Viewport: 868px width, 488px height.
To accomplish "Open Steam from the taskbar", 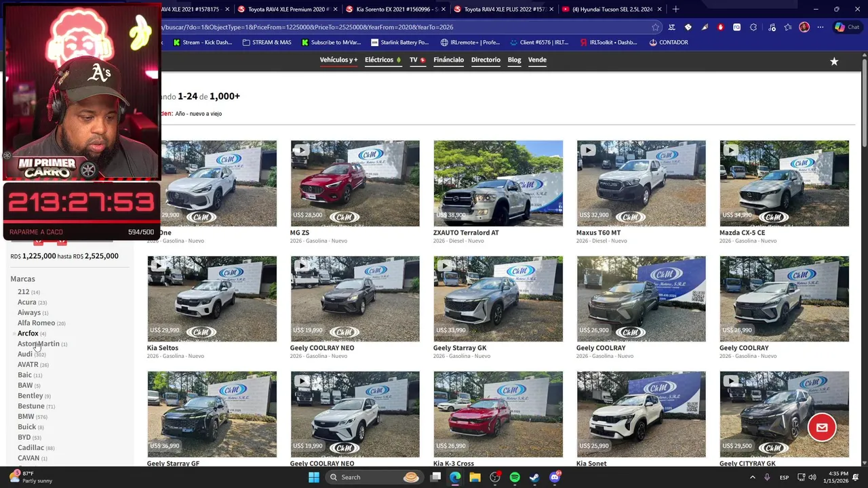I will pyautogui.click(x=534, y=477).
